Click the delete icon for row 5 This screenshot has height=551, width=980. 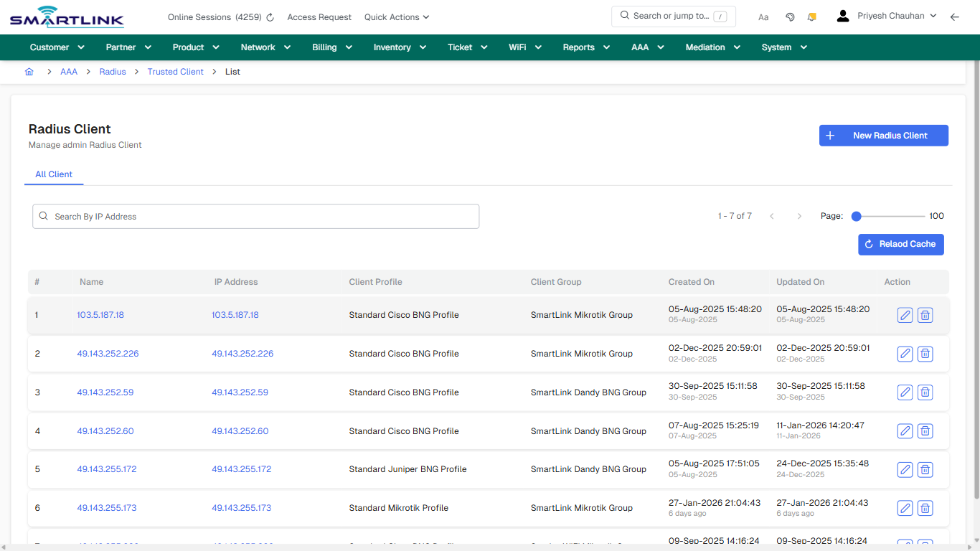pos(925,469)
